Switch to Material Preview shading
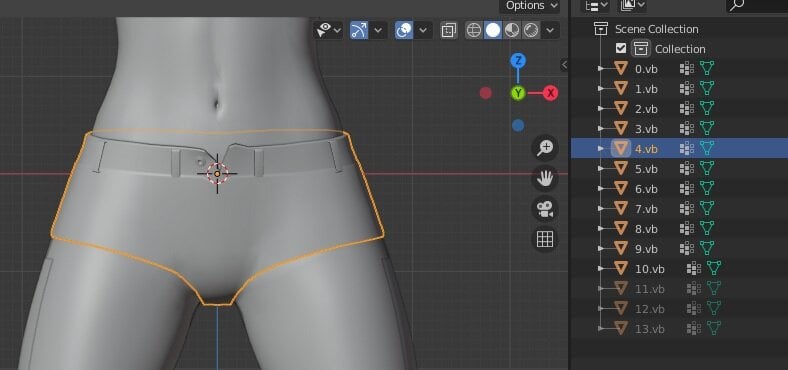 point(512,30)
